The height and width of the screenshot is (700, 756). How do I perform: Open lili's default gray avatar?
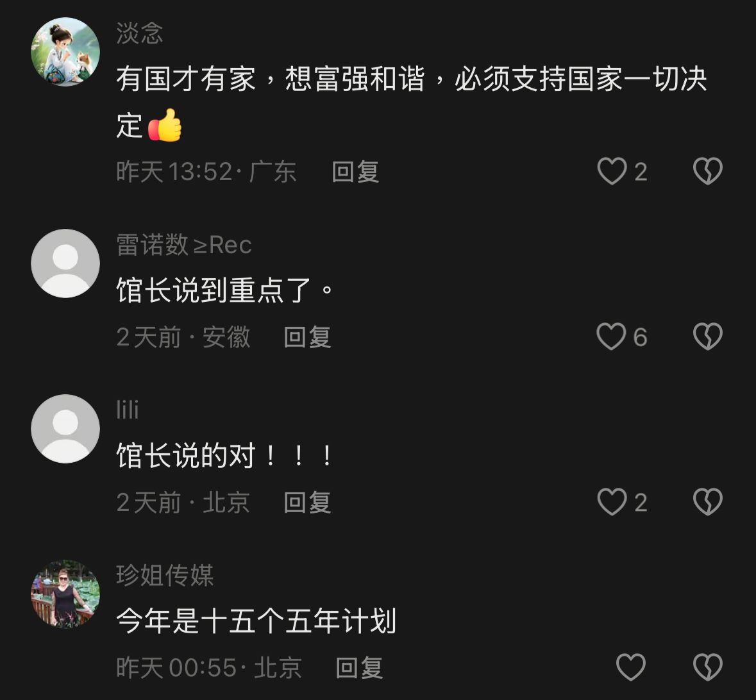point(65,429)
